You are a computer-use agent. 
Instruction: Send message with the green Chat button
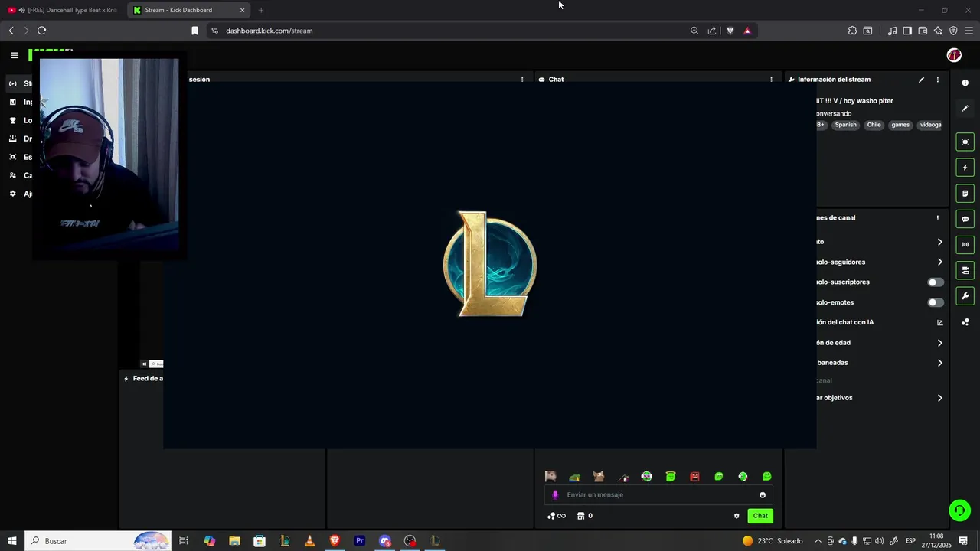(x=760, y=516)
